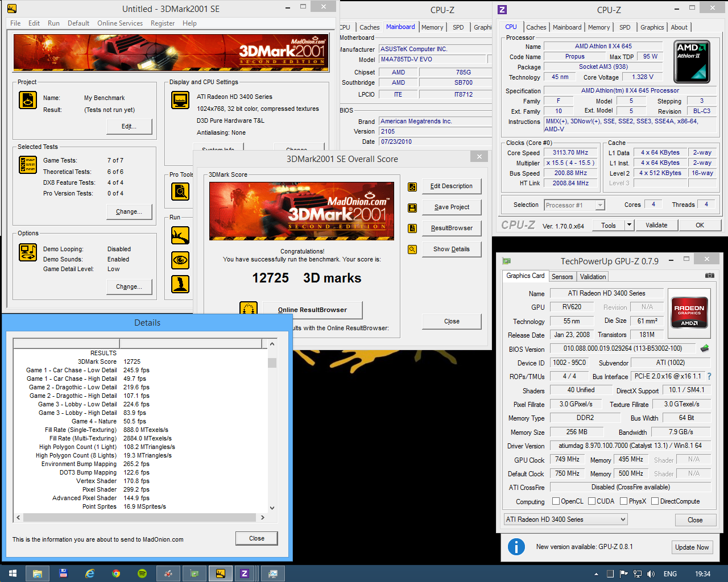Switch to CPU-Z via purple taskbar icon
This screenshot has height=582, width=728.
(245, 573)
